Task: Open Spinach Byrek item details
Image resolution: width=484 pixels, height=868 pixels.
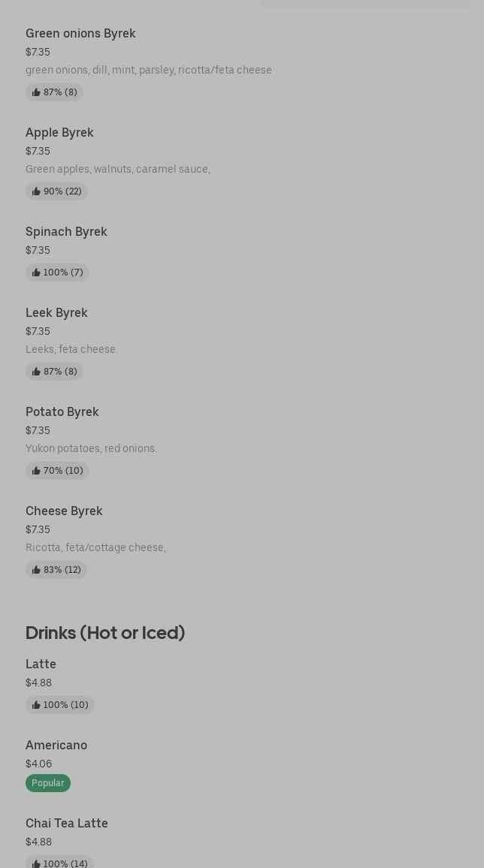Action: click(x=66, y=232)
